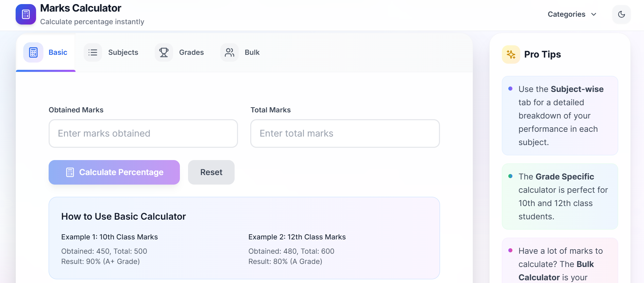Focus the Total Marks input field
Viewport: 644px width, 283px height.
pos(345,133)
